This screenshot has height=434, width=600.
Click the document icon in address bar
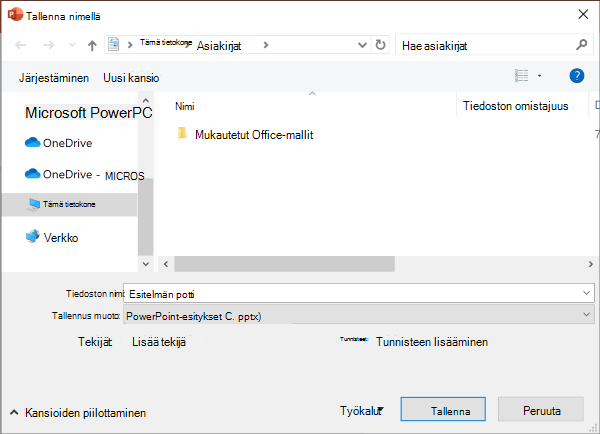coord(114,44)
